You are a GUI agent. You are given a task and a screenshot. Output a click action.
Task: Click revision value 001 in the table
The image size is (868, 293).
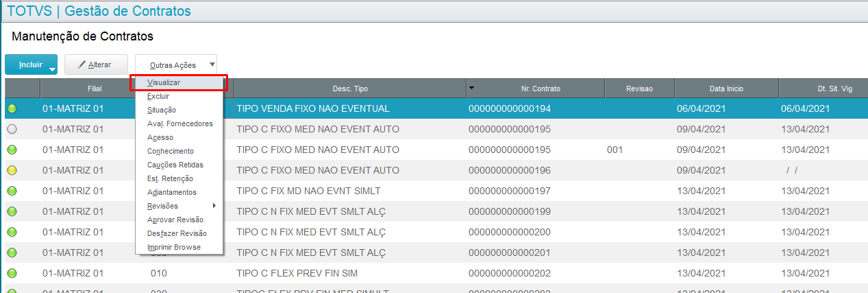pyautogui.click(x=615, y=150)
